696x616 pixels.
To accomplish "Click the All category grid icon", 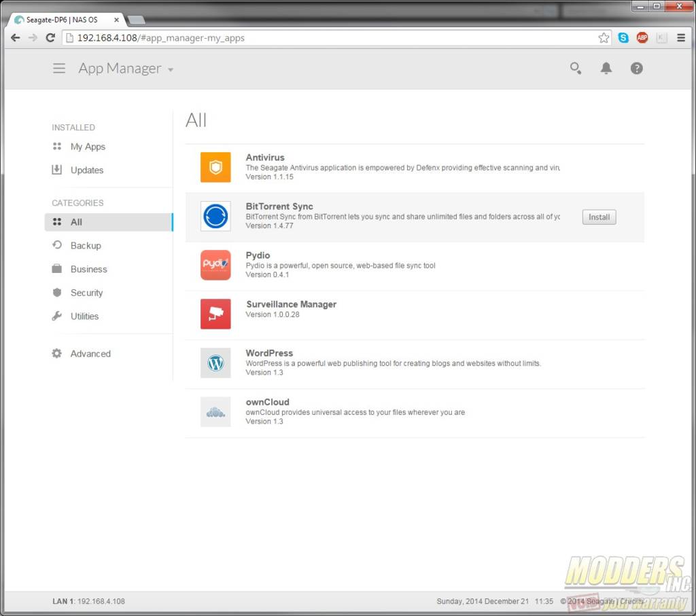I will (x=57, y=221).
